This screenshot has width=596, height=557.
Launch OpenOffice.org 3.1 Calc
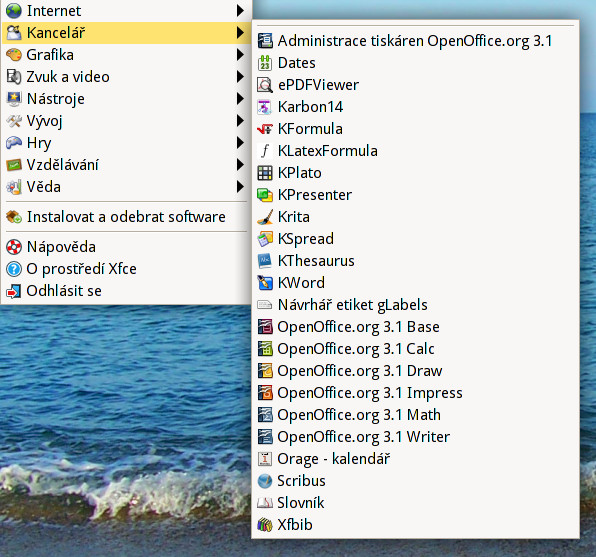(415, 349)
